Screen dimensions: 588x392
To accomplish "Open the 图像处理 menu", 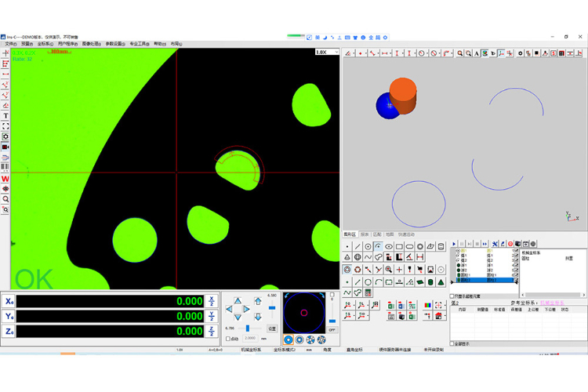I will tap(92, 44).
